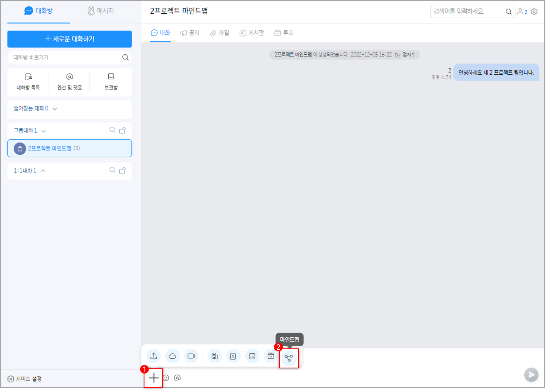Viewport: 545px width, 392px height.
Task: Click the file upload icon in attachment bar
Action: point(154,356)
